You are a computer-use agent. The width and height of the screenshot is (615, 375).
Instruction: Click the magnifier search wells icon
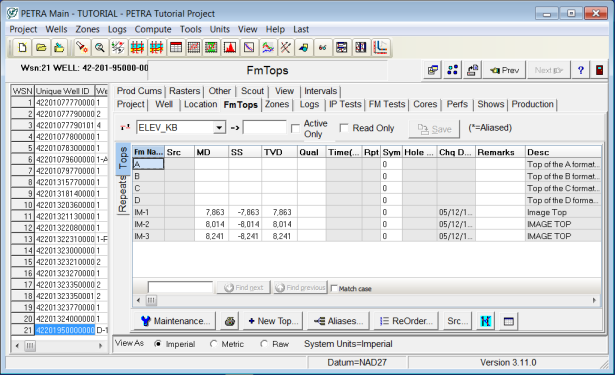pos(100,48)
